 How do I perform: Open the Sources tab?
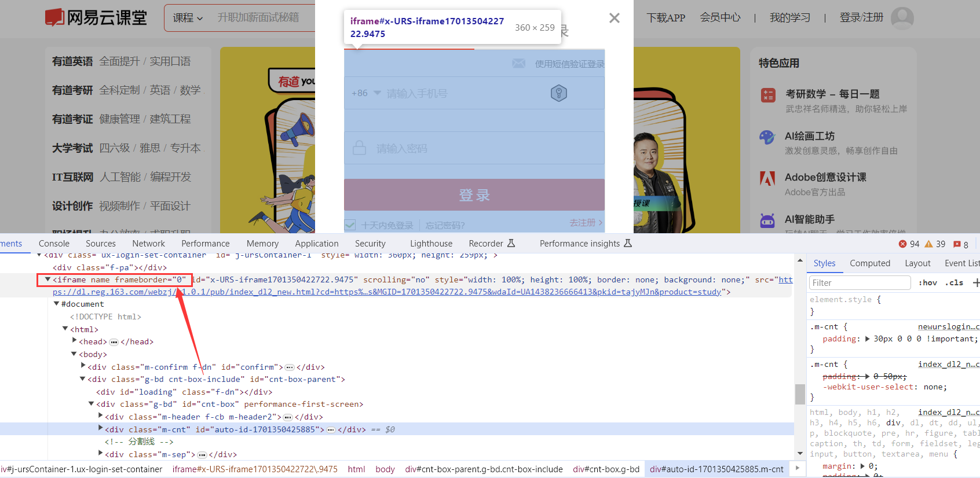(101, 244)
